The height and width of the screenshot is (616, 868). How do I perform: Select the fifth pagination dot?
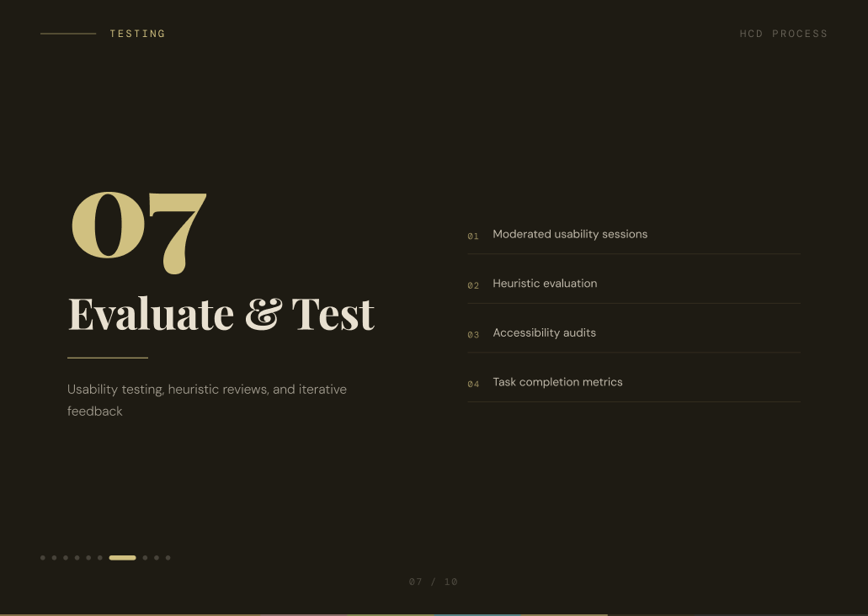coord(88,558)
